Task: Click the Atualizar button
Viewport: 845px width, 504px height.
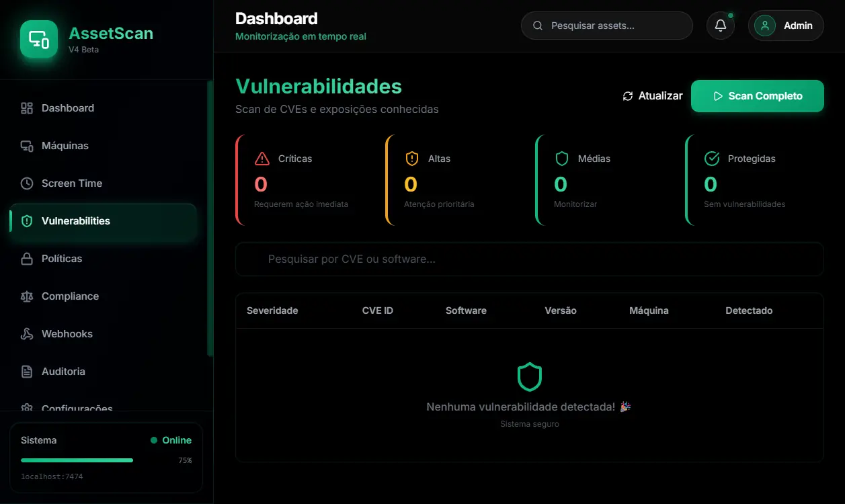Action: coord(652,96)
